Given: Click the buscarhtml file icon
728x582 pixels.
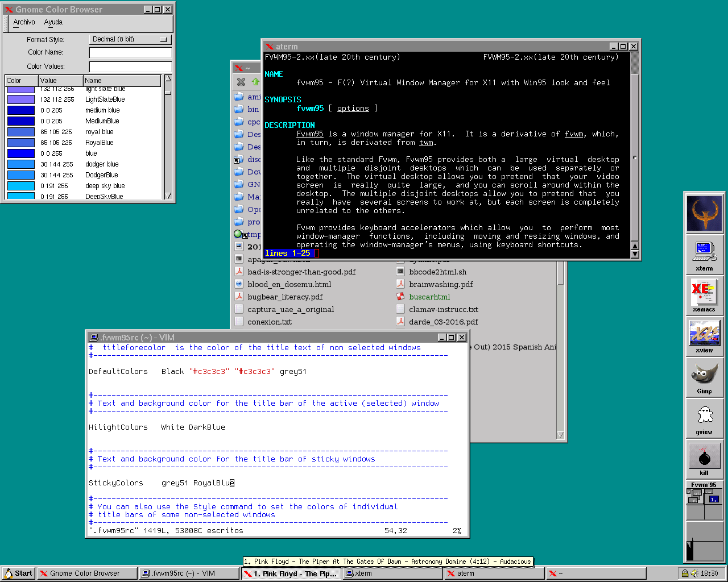Looking at the screenshot, I should [400, 297].
